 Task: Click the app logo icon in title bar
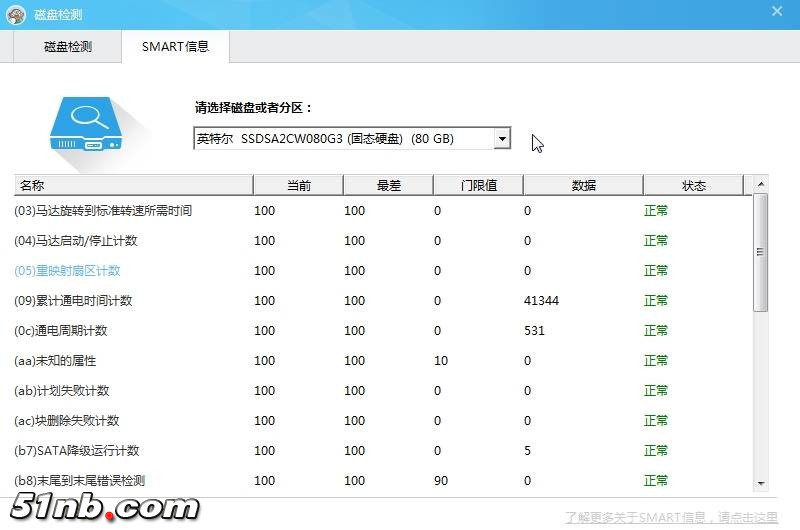[15, 14]
